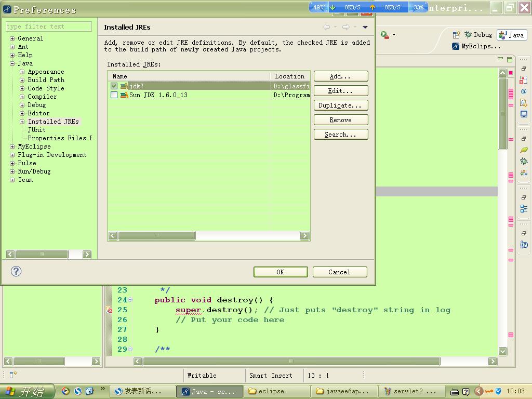Image resolution: width=532 pixels, height=399 pixels.
Task: Maximize the editor area with the maximize icon
Action: 509,59
